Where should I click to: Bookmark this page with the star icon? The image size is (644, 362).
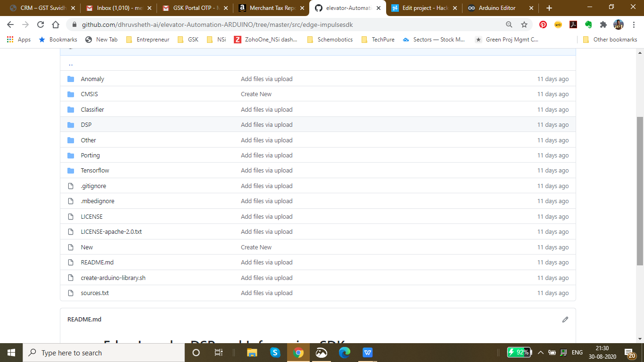524,25
